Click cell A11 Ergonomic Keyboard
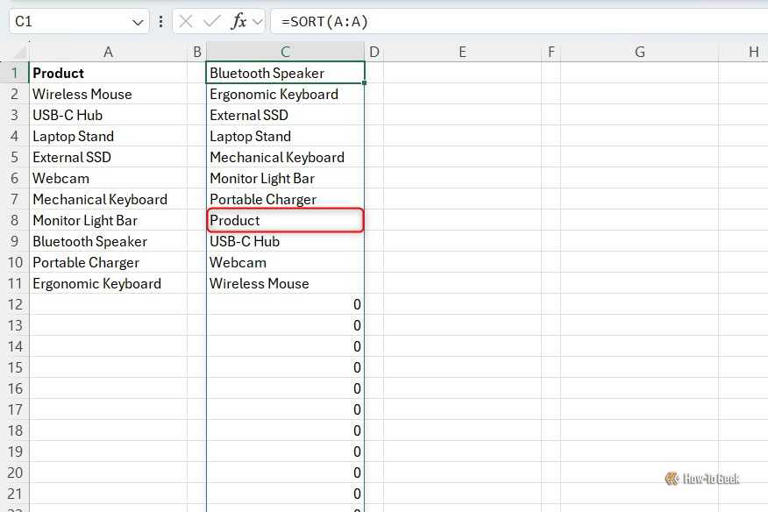Viewport: 768px width, 512px height. [x=108, y=284]
